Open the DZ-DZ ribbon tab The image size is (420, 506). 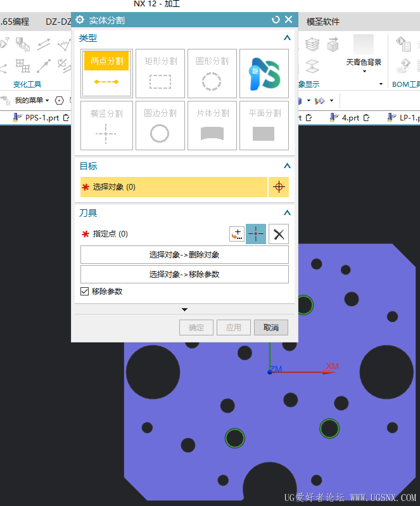(x=58, y=22)
